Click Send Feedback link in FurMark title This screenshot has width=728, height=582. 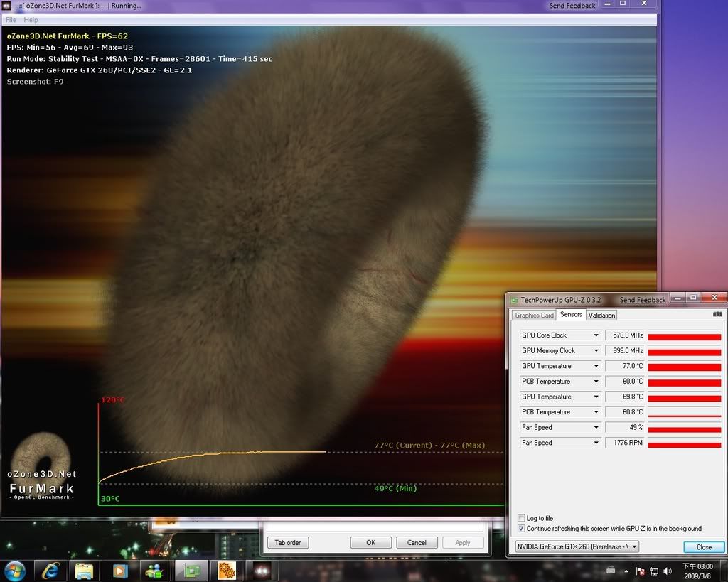tap(572, 6)
